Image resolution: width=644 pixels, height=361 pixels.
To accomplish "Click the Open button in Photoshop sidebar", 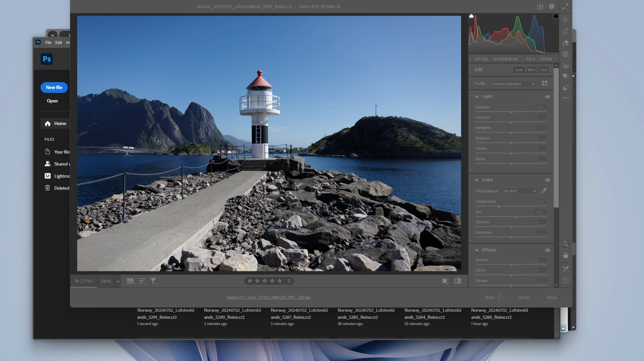I will point(52,101).
